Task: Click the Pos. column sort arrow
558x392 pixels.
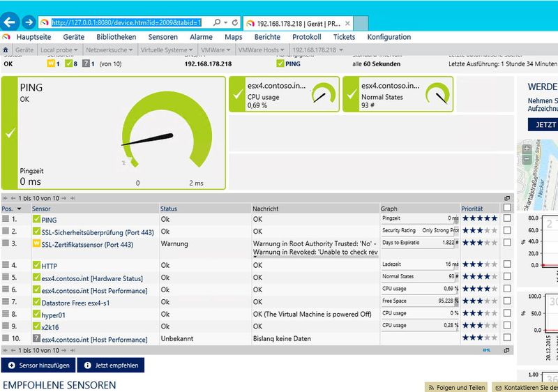Action: point(19,209)
